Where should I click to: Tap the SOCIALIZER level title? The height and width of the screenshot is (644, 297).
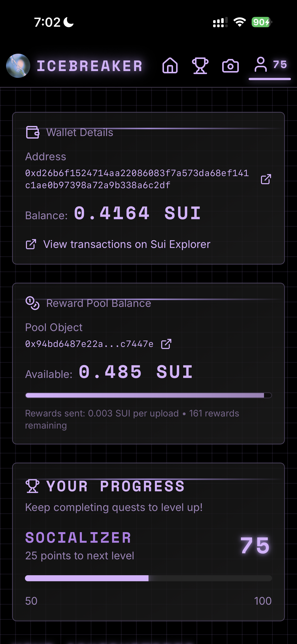tap(78, 537)
